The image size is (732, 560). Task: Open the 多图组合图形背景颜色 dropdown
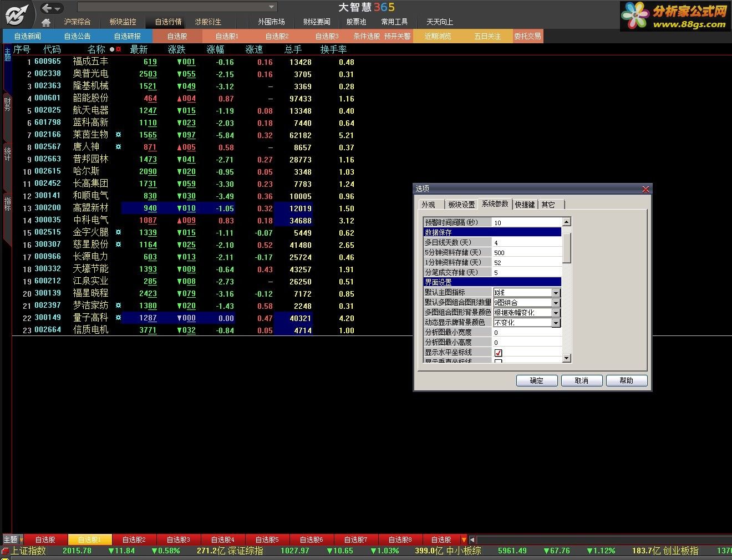click(x=556, y=313)
